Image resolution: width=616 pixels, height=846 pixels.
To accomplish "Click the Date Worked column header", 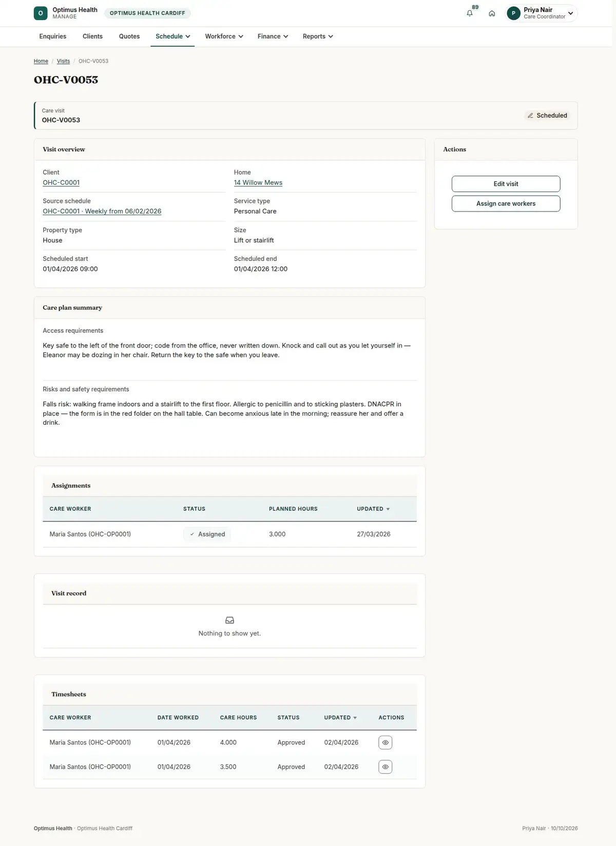I will [x=178, y=718].
